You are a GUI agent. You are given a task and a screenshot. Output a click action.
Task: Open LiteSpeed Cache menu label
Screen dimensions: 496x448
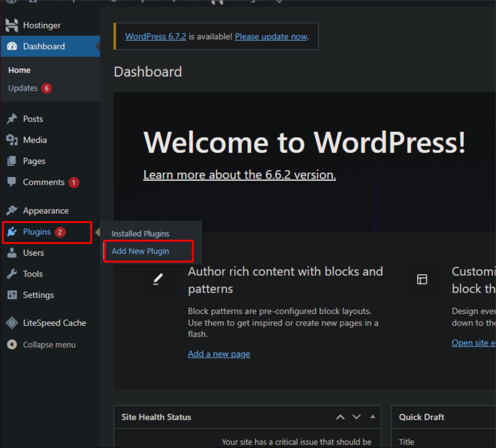[x=55, y=323]
